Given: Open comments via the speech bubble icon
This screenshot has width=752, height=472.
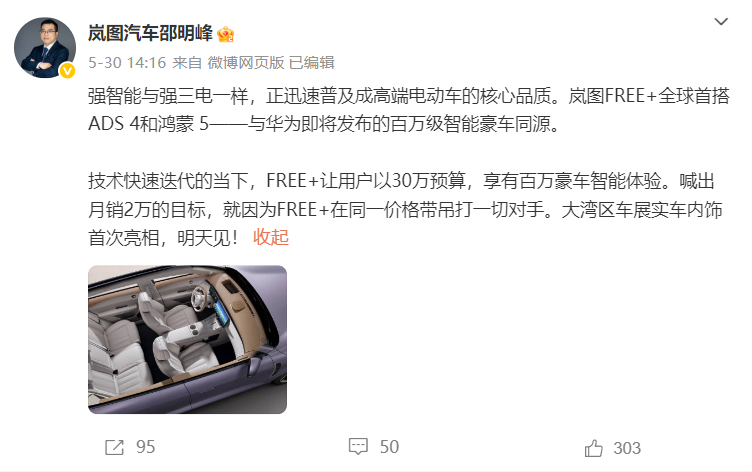Looking at the screenshot, I should click(x=358, y=447).
